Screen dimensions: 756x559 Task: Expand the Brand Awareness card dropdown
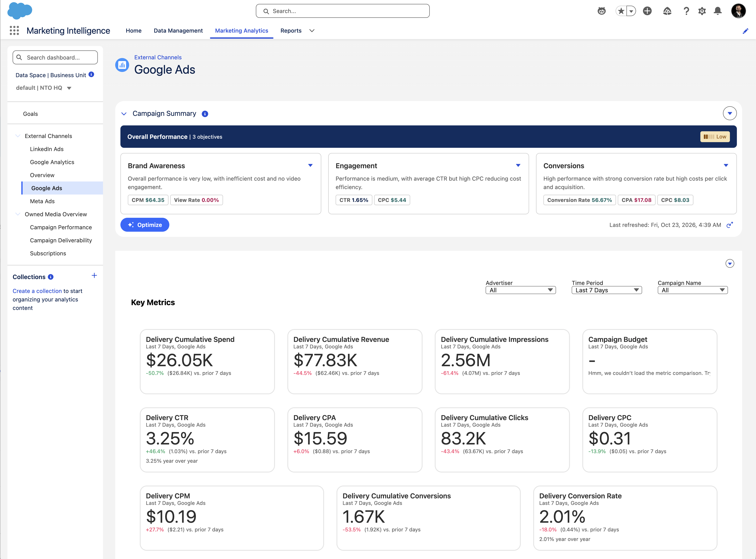pos(310,165)
